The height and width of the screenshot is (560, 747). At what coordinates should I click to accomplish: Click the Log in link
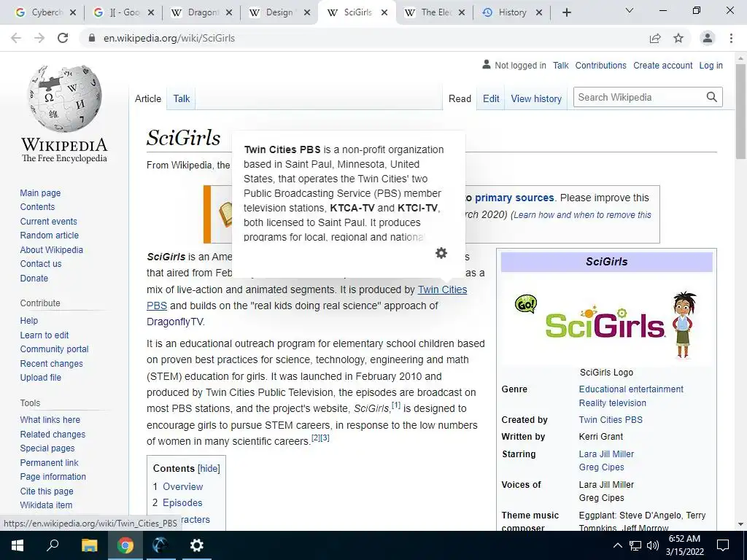pyautogui.click(x=711, y=65)
